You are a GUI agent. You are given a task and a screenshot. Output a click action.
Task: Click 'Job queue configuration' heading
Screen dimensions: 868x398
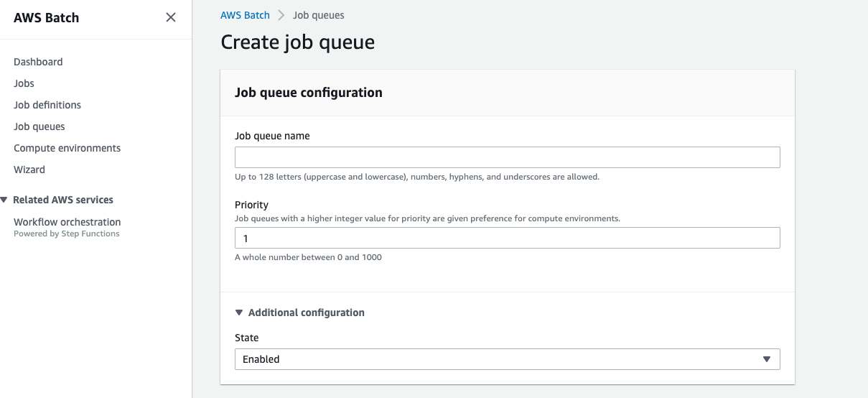point(309,93)
